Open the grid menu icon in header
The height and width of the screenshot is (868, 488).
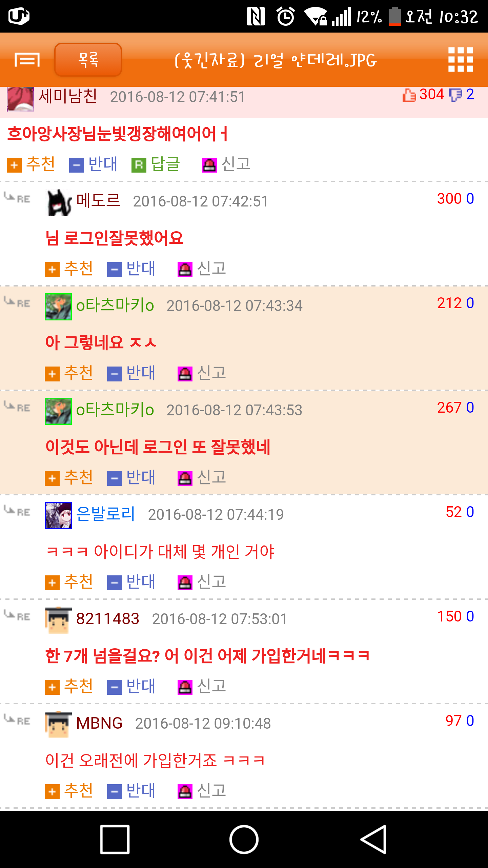coord(461,60)
